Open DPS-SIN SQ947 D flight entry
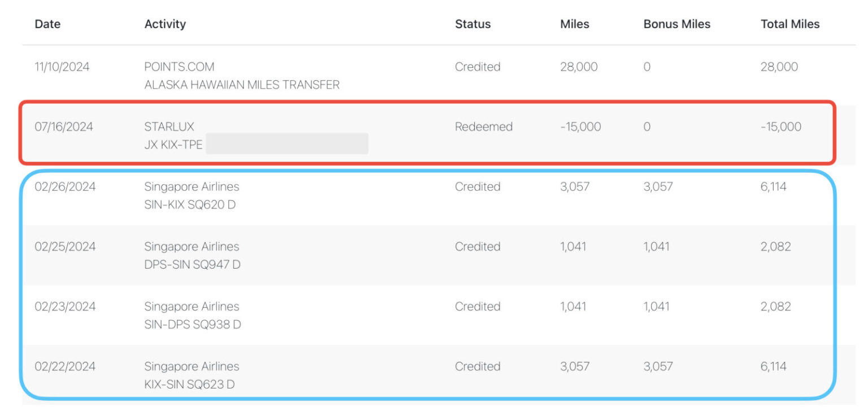This screenshot has height=415, width=868. coord(192,265)
